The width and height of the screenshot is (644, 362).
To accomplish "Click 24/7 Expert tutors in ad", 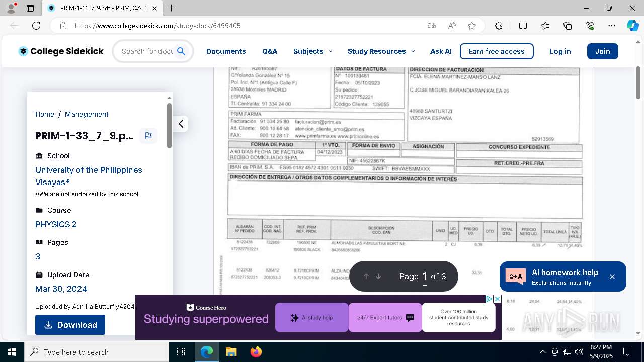I will pyautogui.click(x=385, y=318).
